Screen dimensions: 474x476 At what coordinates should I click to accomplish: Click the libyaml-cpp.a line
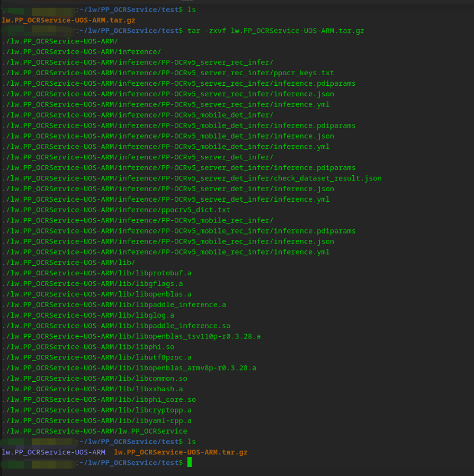pyautogui.click(x=96, y=421)
